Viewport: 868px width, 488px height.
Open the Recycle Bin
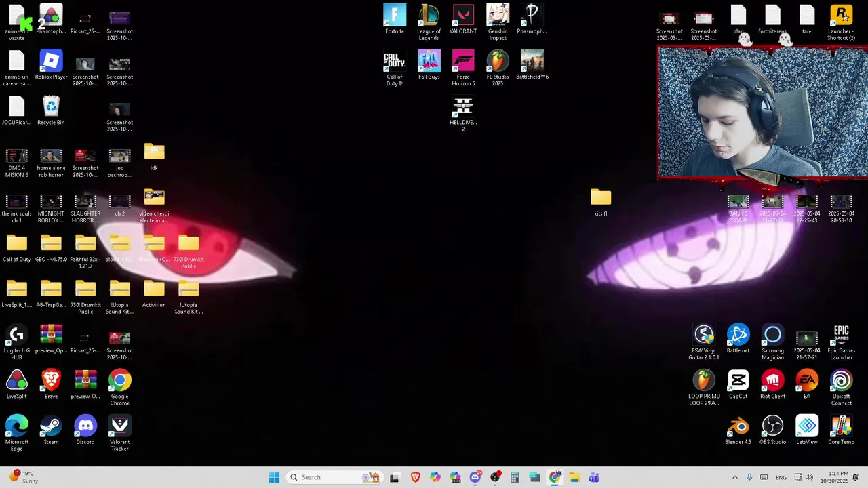(x=51, y=110)
